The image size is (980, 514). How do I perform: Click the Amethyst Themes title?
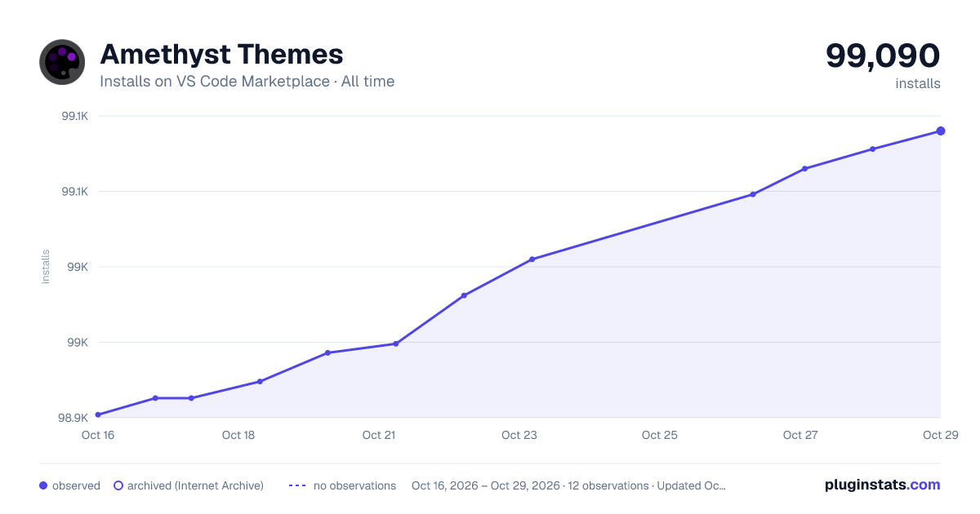[221, 55]
